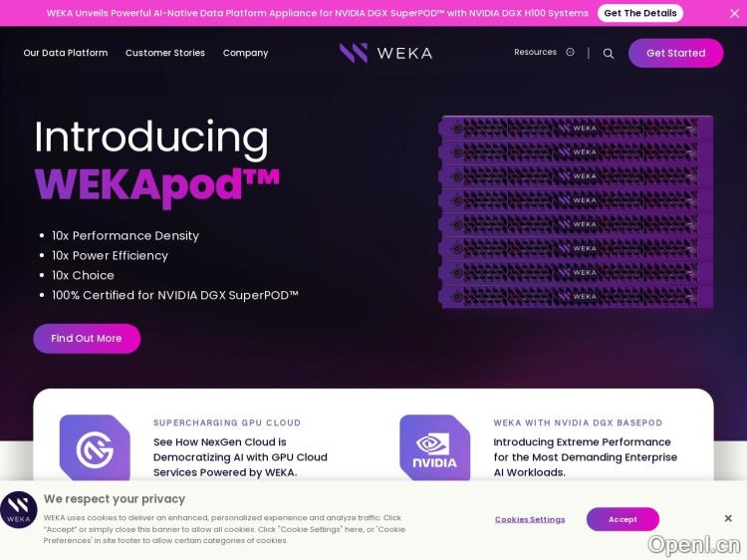Screen dimensions: 747x560
Task: Click the NexGen Cloud logo tile
Action: click(95, 448)
